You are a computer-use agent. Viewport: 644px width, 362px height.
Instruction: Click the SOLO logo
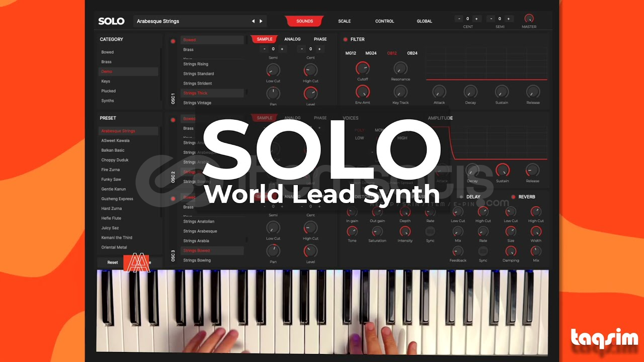click(111, 21)
